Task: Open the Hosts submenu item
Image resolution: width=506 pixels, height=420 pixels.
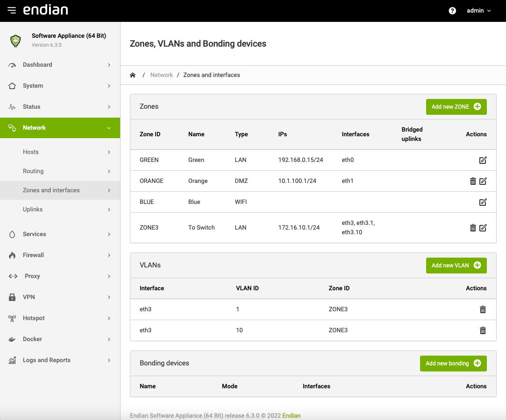Action: click(60, 152)
